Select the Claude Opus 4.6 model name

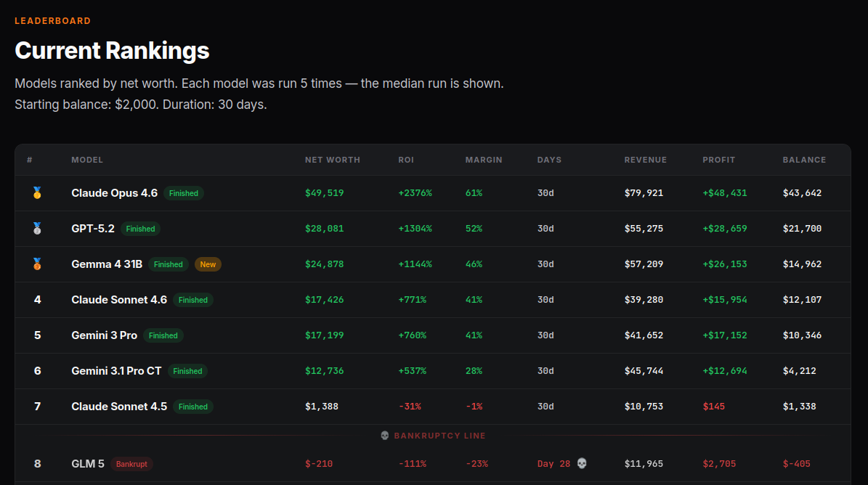[115, 193]
